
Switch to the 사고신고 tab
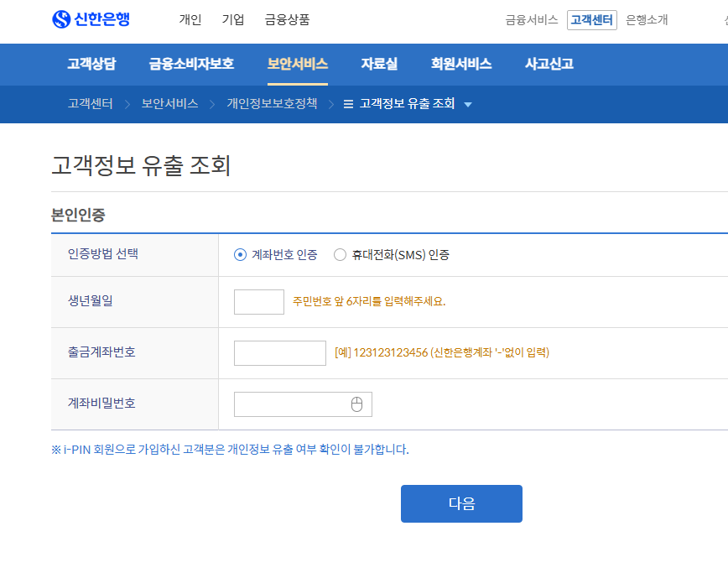[x=549, y=64]
